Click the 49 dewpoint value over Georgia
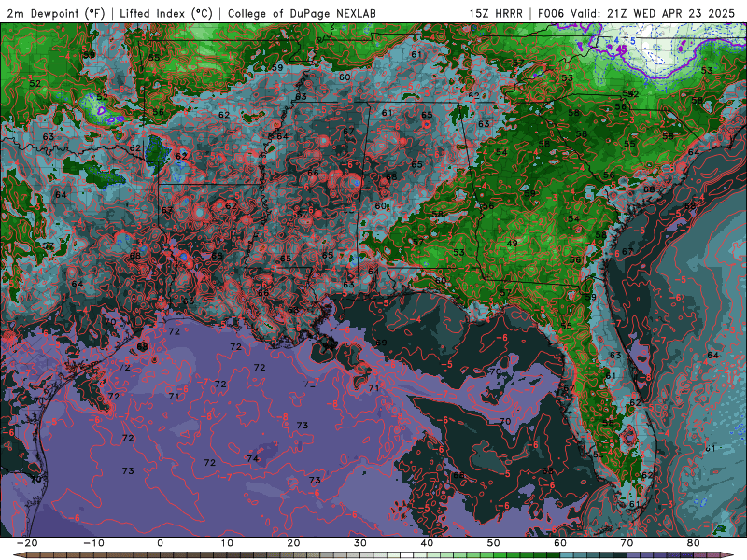Image resolution: width=747 pixels, height=560 pixels. point(512,244)
